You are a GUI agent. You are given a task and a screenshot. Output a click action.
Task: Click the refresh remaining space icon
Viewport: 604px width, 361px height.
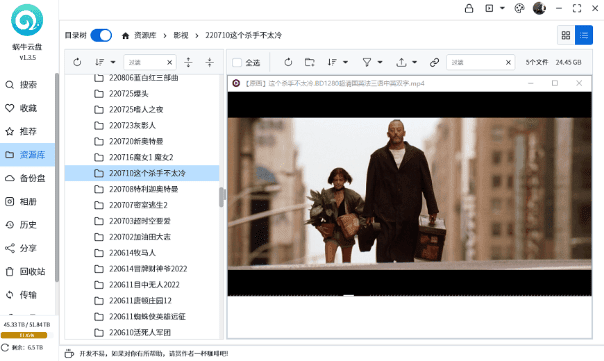click(x=5, y=348)
